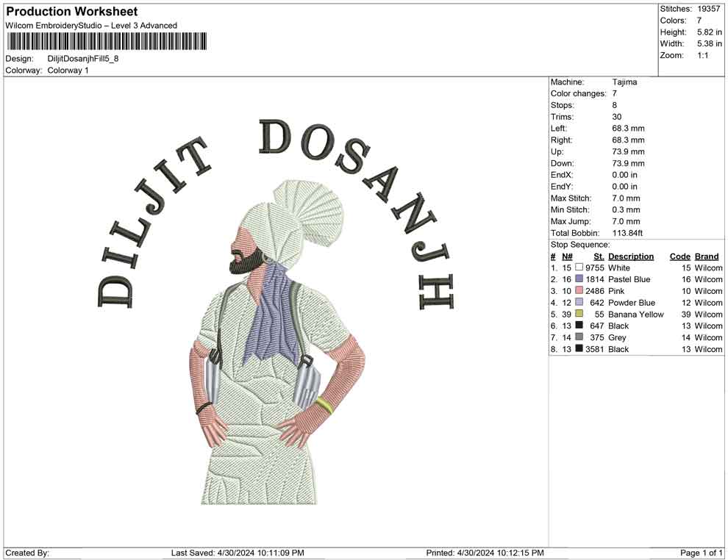Click the EndX value '0.00 in'

624,175
